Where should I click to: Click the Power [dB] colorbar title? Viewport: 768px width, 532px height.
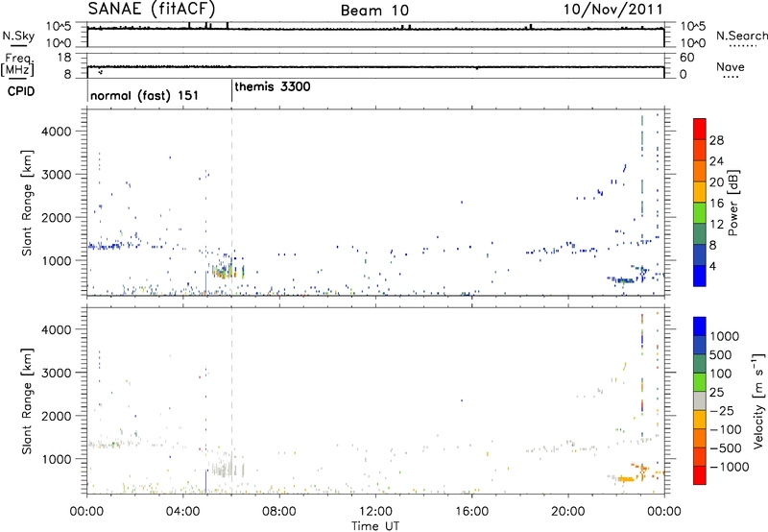click(x=733, y=203)
